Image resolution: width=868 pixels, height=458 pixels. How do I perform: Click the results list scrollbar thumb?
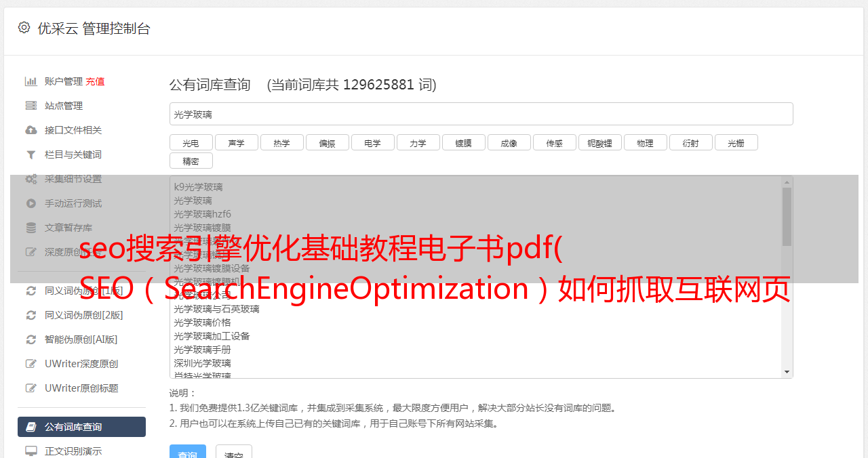[x=787, y=217]
